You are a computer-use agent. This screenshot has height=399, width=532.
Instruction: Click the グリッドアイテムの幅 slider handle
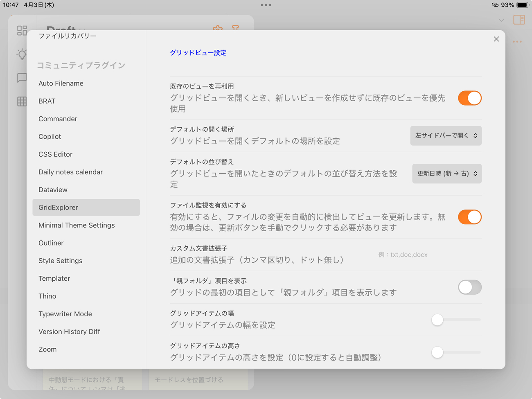437,320
